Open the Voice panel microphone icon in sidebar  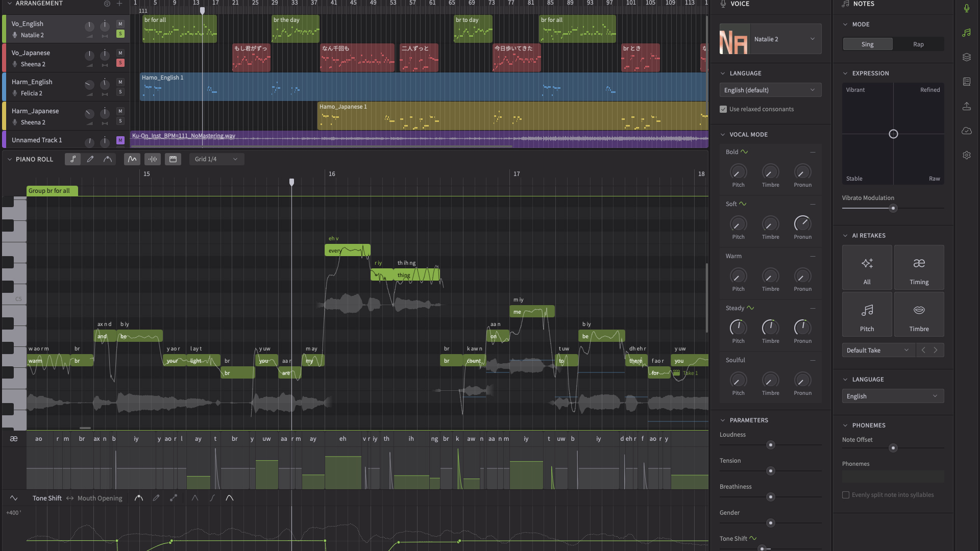pyautogui.click(x=966, y=8)
